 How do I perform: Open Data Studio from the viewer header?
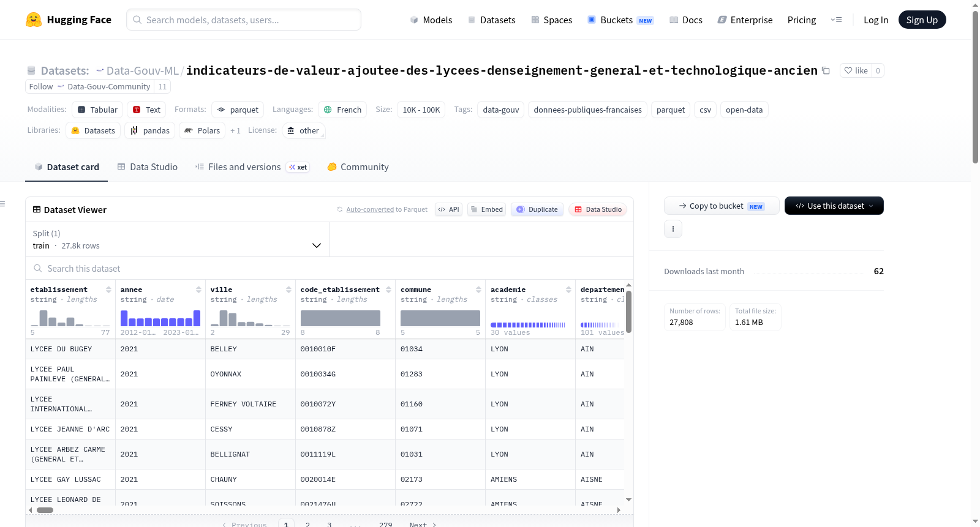point(598,209)
